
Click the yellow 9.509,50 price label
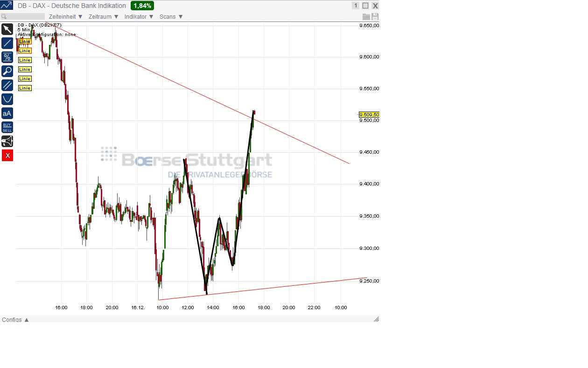click(369, 114)
